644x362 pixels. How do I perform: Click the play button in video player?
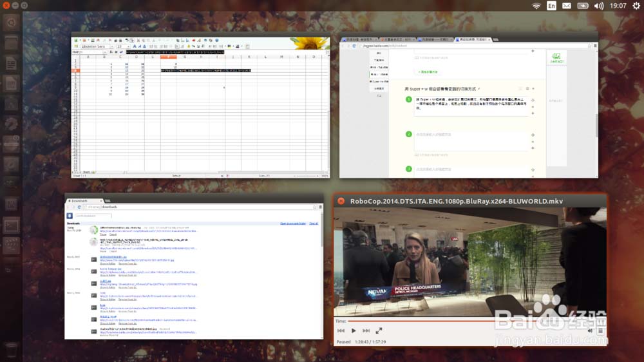pos(354,330)
